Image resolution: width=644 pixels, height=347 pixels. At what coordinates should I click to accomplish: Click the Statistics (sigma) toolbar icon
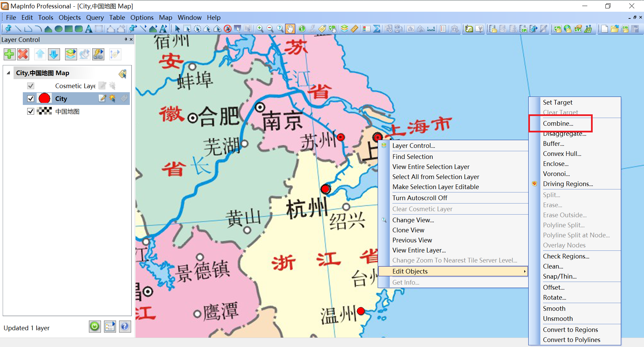377,28
